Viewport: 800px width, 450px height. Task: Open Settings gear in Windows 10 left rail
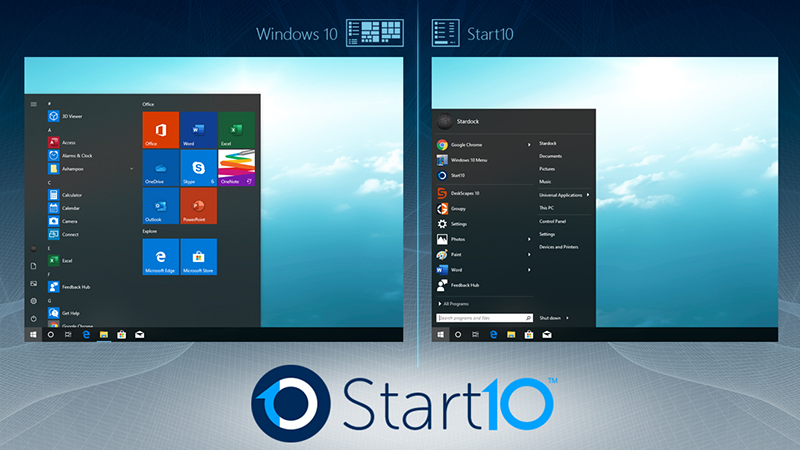[34, 301]
